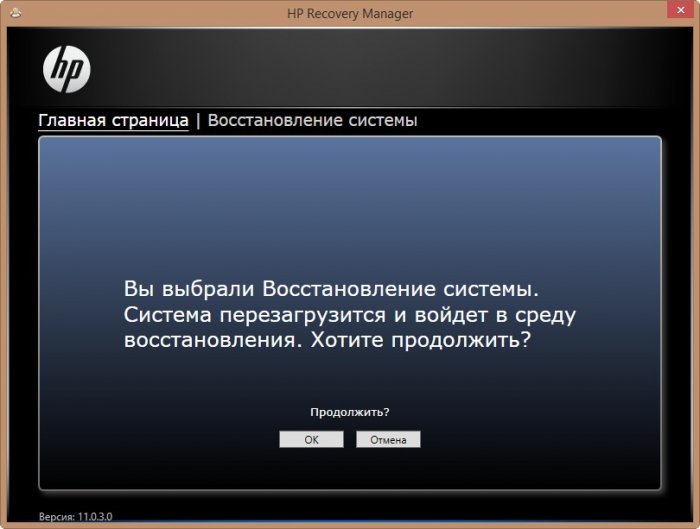Click the separator between the breadcrumb items

pyautogui.click(x=198, y=121)
